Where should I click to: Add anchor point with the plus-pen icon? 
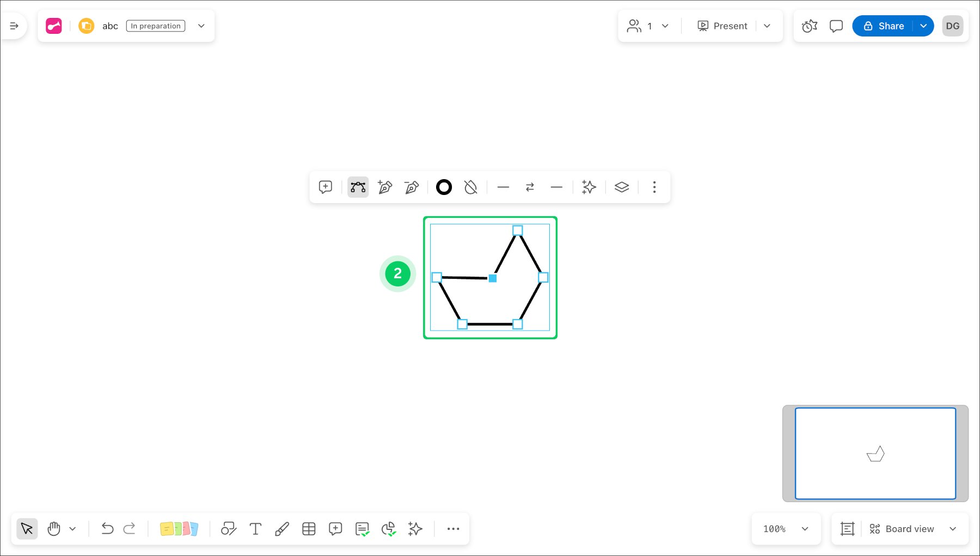pos(385,187)
